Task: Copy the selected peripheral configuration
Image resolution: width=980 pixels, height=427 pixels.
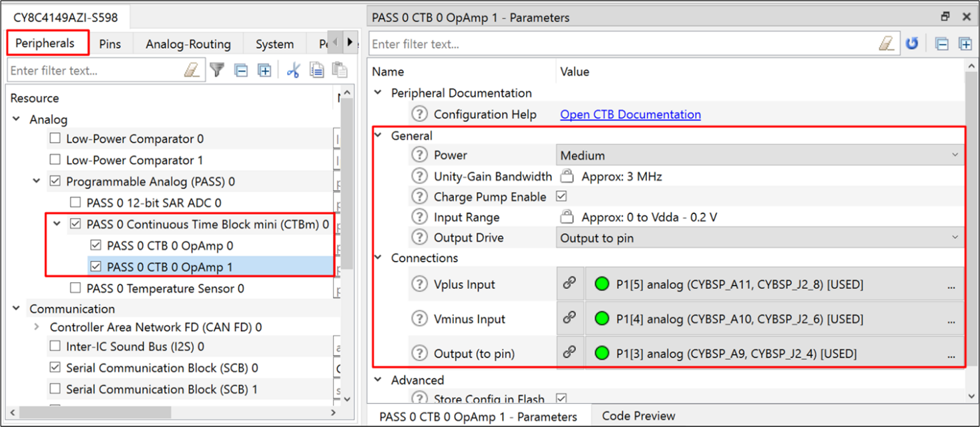Action: [317, 70]
